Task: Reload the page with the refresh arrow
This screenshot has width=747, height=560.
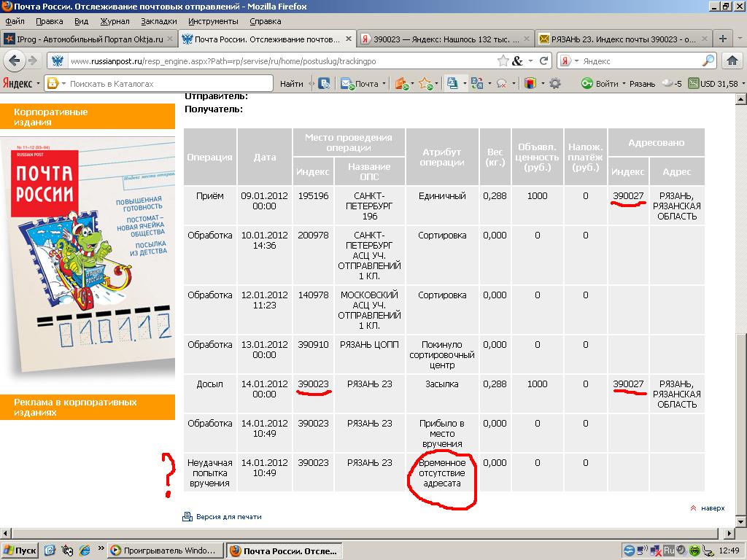Action: point(543,61)
